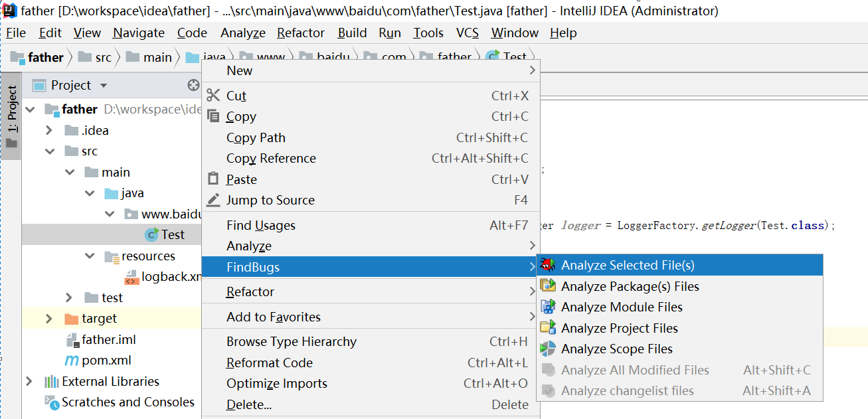Click the External Libraries icon
Viewport: 868px width, 419px height.
coord(51,381)
